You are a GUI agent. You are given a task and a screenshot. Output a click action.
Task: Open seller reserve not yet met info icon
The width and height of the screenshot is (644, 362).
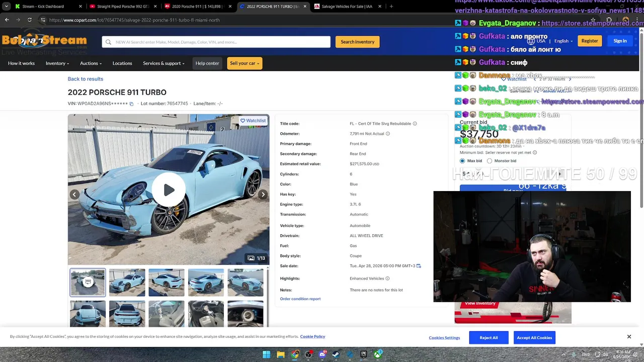pos(535,153)
